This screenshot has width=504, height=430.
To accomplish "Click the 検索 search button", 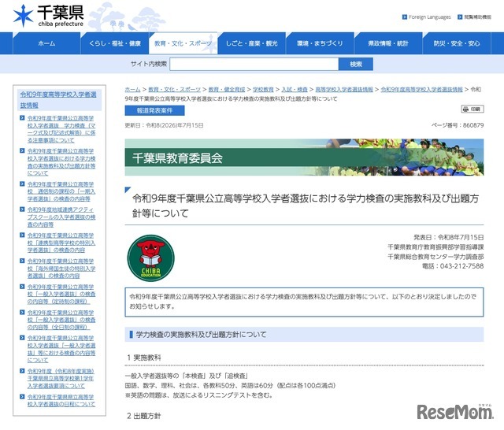I will point(356,64).
